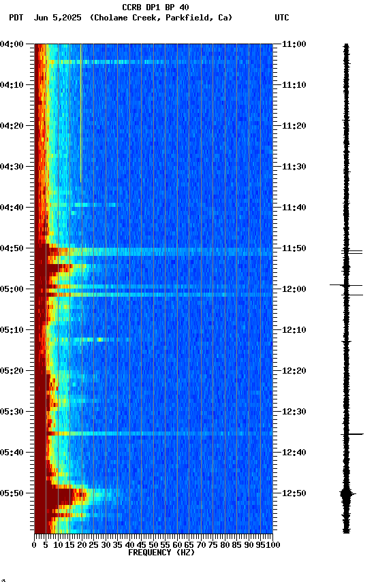Click the date label Jun 5,2025
The height and width of the screenshot is (588, 376).
(x=57, y=18)
